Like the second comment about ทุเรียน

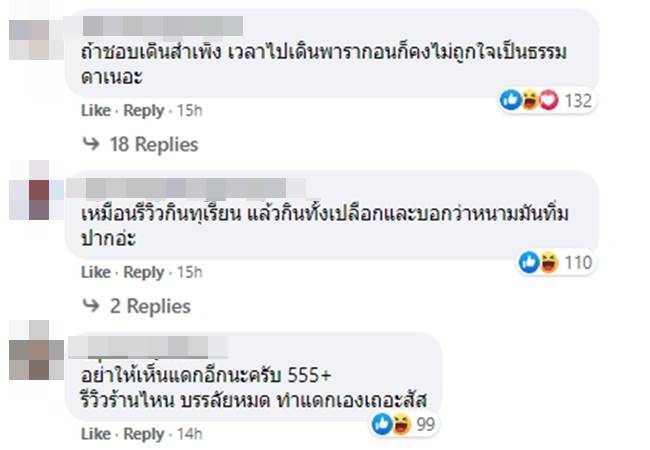(x=95, y=272)
